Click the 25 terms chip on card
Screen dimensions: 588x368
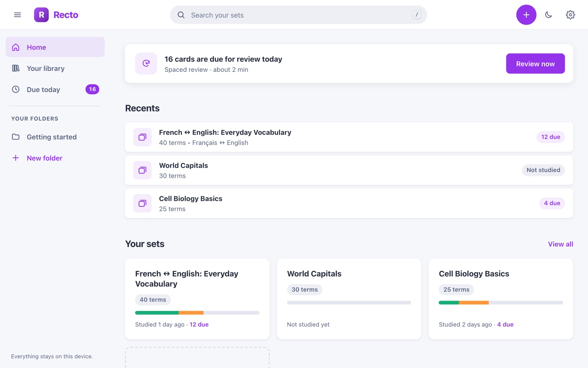(456, 290)
